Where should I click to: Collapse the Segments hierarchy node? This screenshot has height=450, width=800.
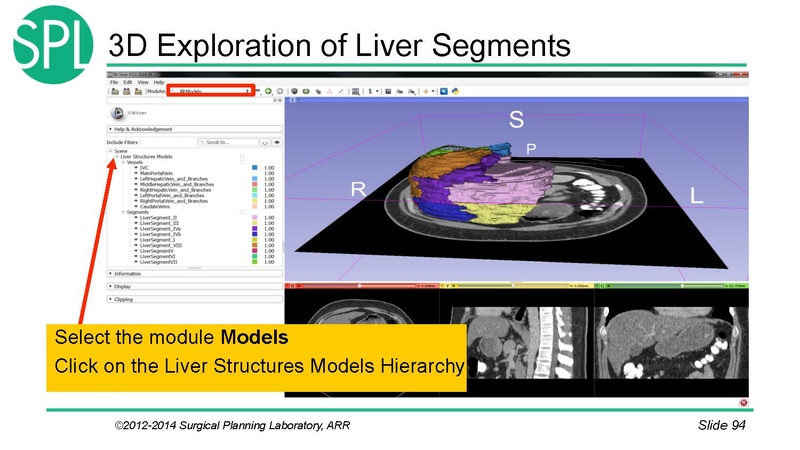click(x=123, y=212)
